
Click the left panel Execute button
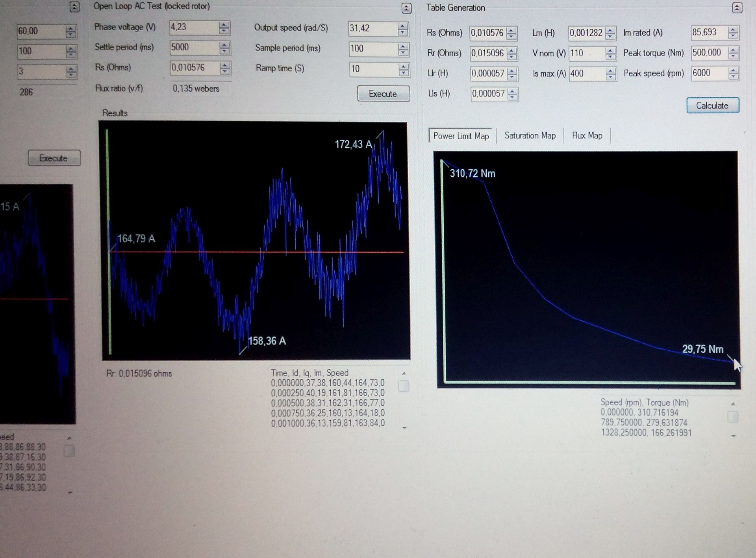point(54,158)
